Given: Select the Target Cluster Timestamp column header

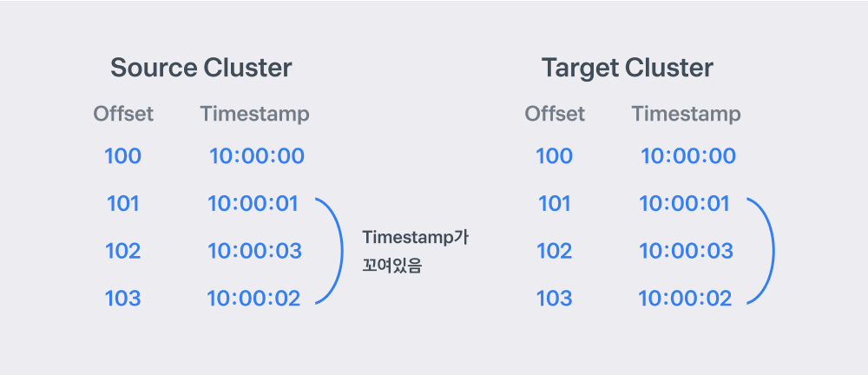Looking at the screenshot, I should (686, 114).
